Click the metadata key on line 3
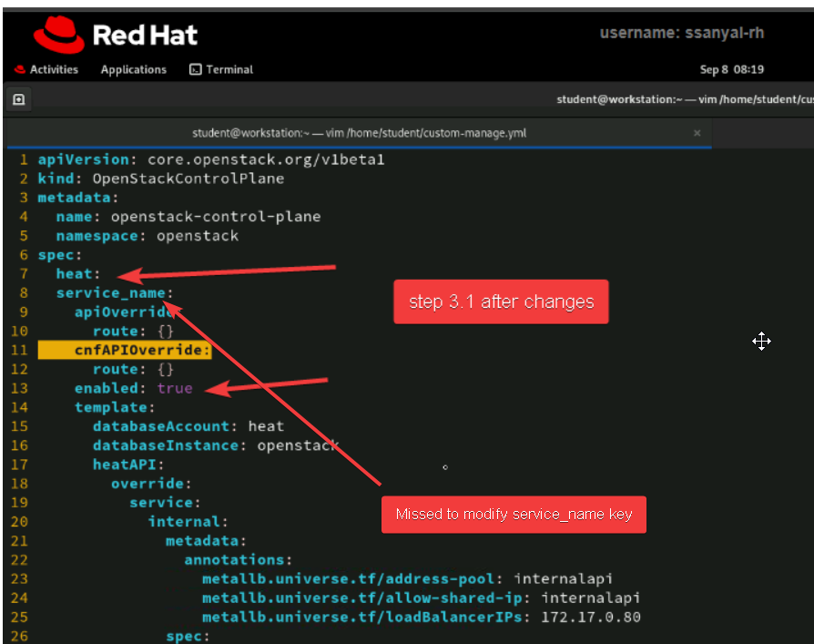 [74, 198]
